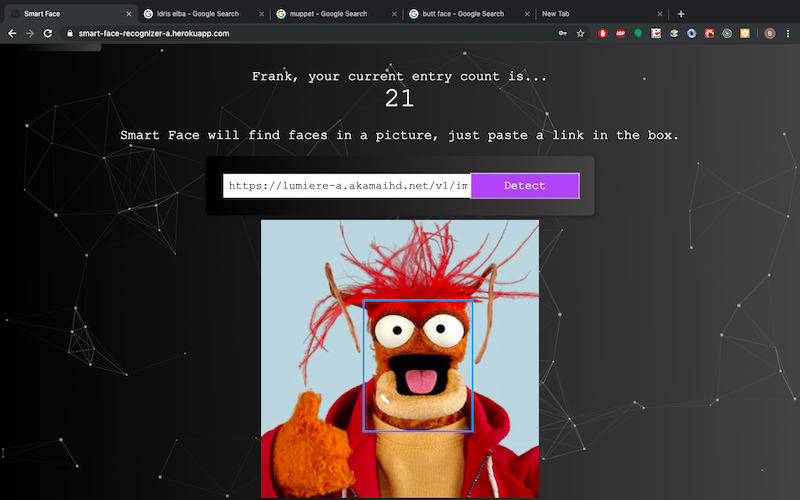Open the saved passwords key icon
This screenshot has height=500, width=800.
563,34
